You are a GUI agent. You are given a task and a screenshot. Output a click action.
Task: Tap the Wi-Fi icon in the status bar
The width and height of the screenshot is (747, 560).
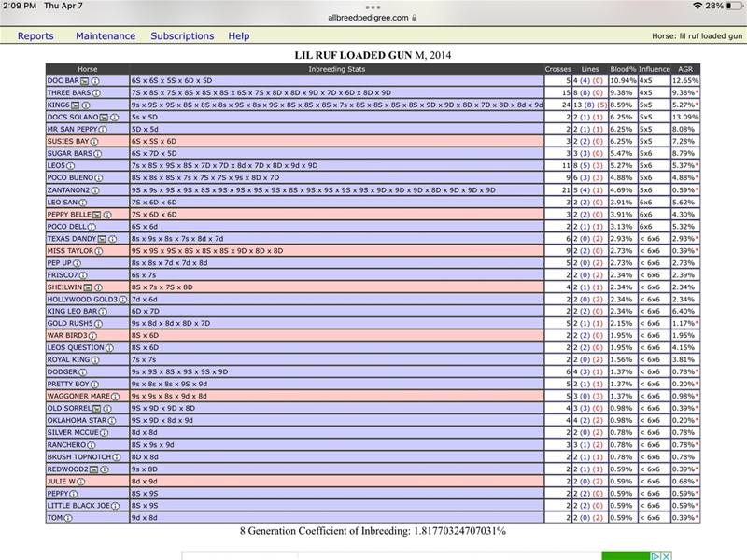698,6
